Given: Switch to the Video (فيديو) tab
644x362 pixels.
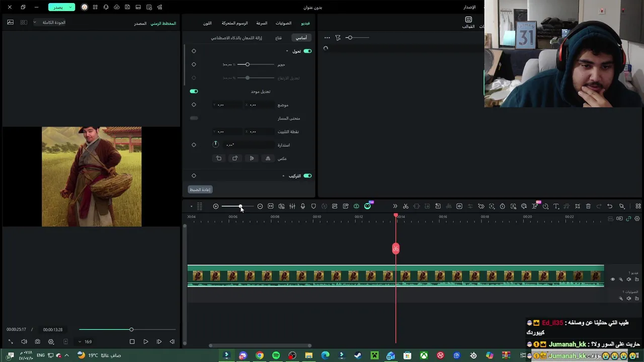Looking at the screenshot, I should [305, 23].
